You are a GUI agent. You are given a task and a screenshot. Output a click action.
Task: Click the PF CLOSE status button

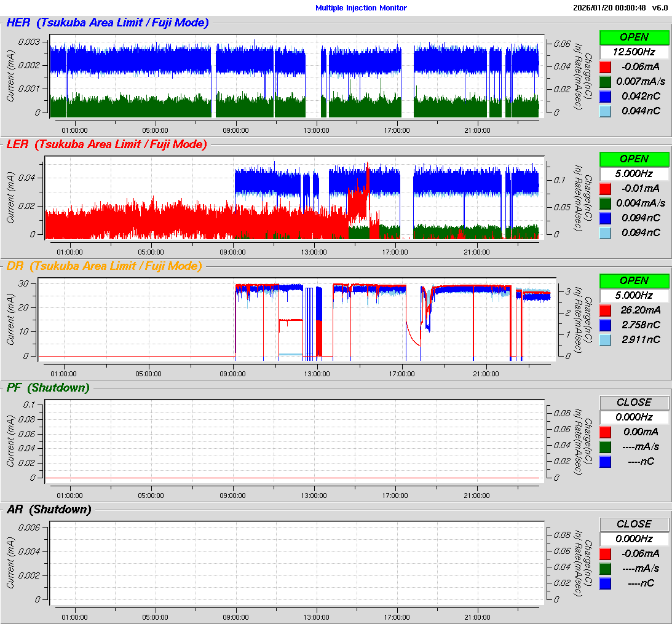coord(634,402)
